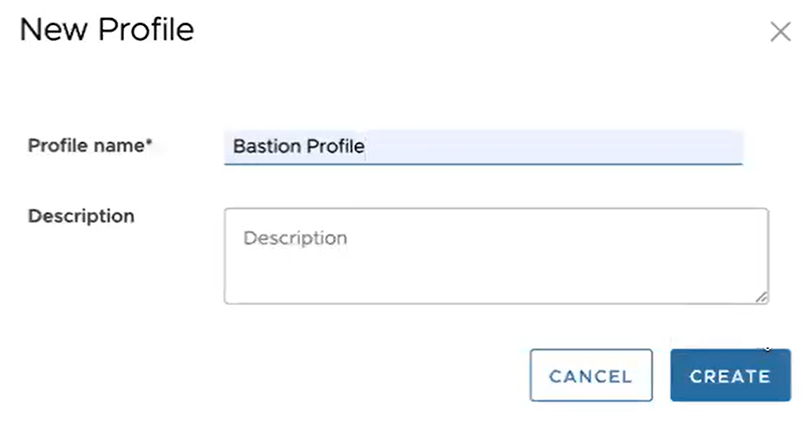The width and height of the screenshot is (805, 423).
Task: Click the "Profile name*" label
Action: pos(89,146)
